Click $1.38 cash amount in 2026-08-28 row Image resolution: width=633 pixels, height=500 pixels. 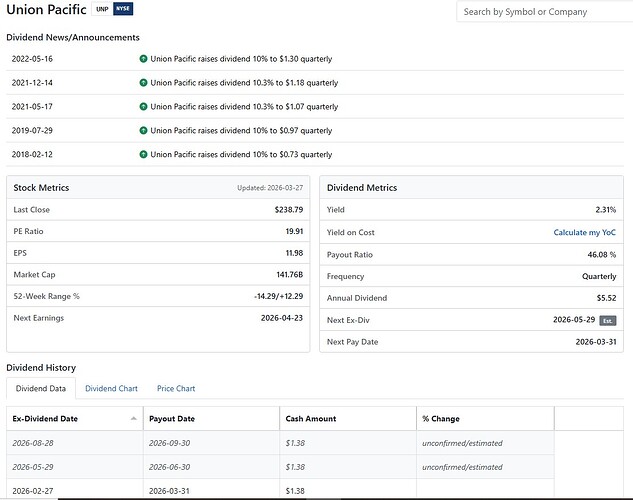pos(295,443)
